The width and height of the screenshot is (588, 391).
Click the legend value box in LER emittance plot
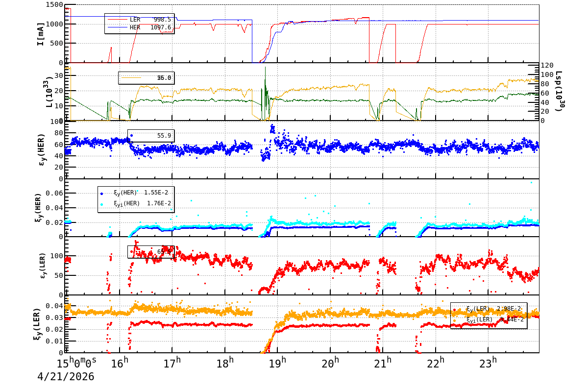(x=151, y=252)
